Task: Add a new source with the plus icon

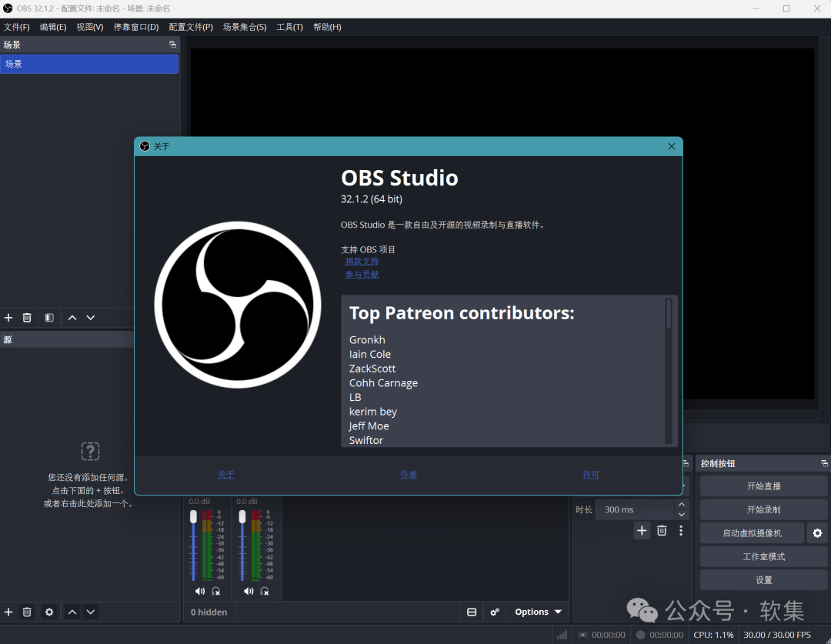Action: click(x=8, y=612)
